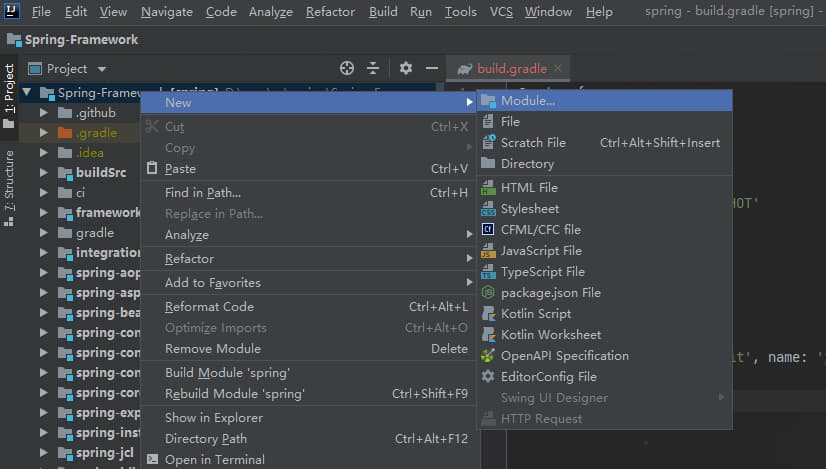This screenshot has height=469, width=826.
Task: Open the Build menu
Action: 383,12
